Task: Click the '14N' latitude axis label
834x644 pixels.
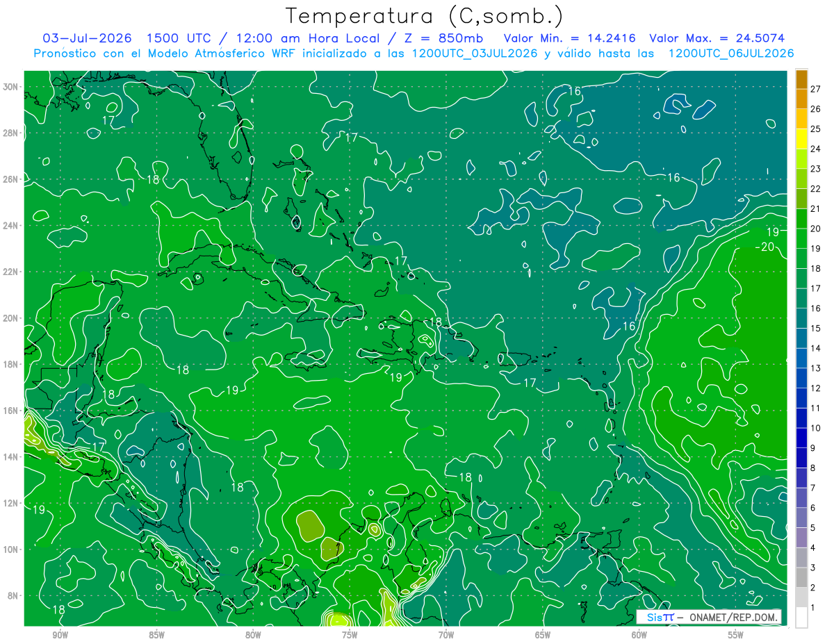Action: 11,457
